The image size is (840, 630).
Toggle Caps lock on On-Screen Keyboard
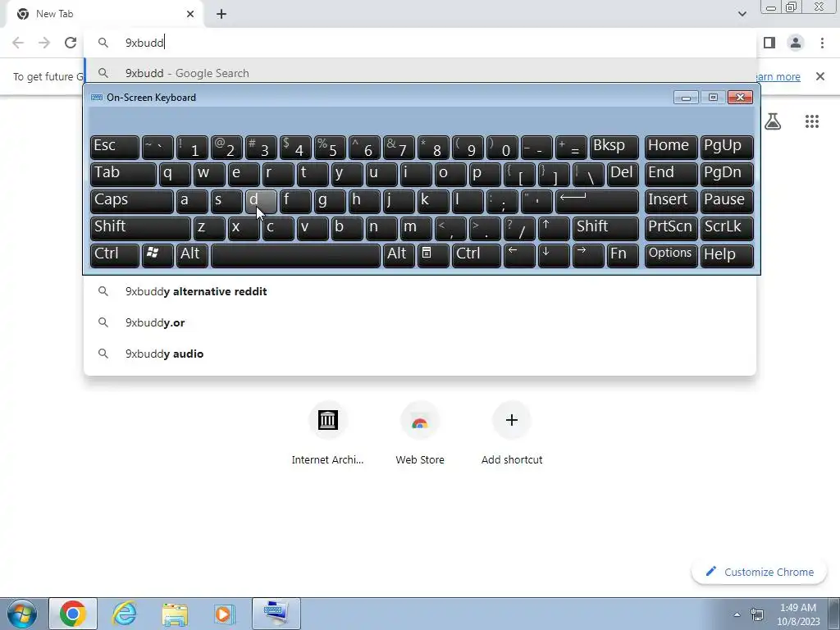132,201
